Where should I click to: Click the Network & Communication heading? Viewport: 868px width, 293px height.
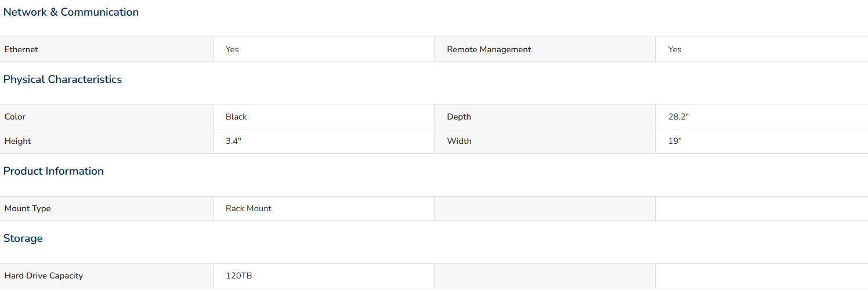[71, 12]
